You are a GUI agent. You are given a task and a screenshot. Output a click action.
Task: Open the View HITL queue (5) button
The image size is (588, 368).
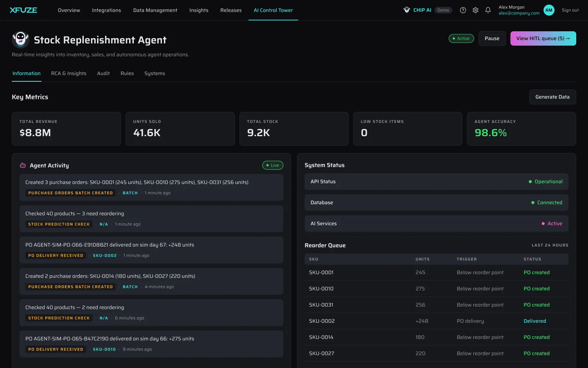click(543, 38)
